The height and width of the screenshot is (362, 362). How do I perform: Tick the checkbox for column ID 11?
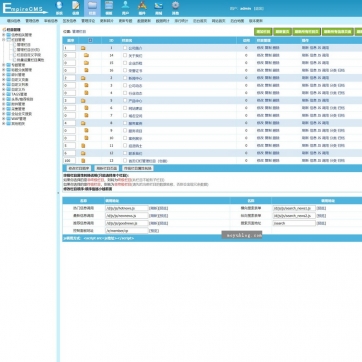click(x=125, y=146)
